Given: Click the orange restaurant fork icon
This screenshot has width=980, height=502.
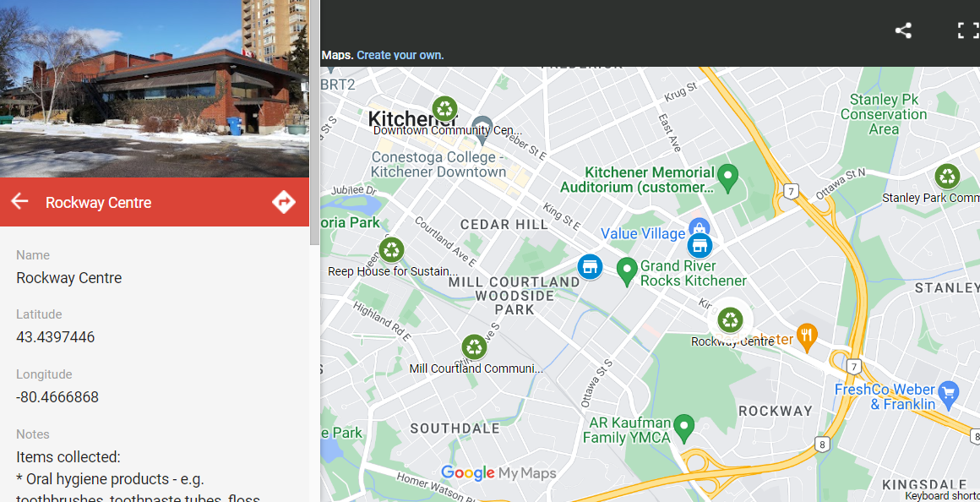Looking at the screenshot, I should [808, 336].
